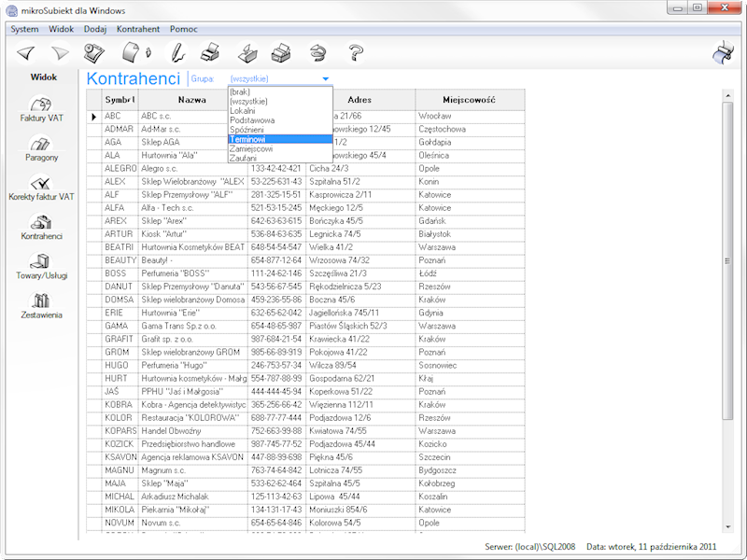Open Zestawienia reports in the sidebar
The height and width of the screenshot is (560, 747).
tap(41, 306)
